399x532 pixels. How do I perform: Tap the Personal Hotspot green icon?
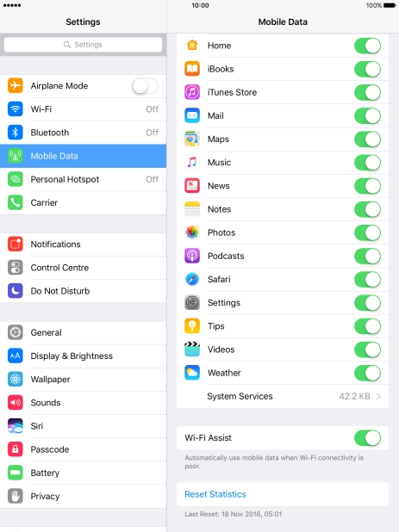coord(16,179)
